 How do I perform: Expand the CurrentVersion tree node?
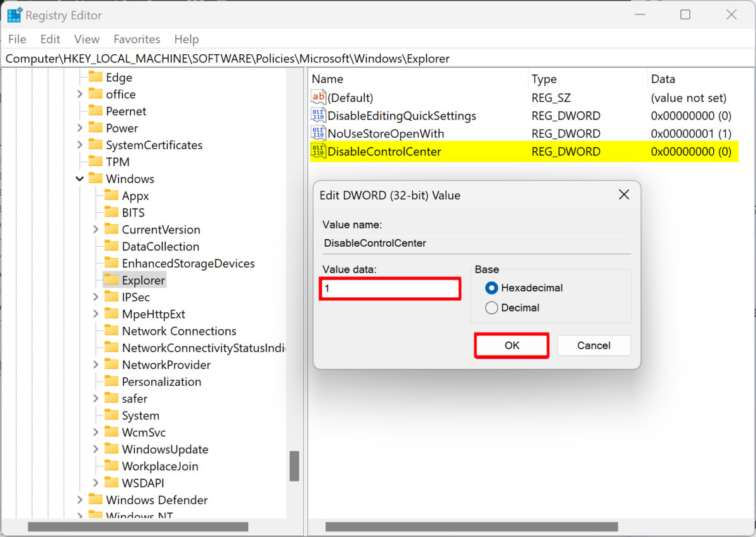click(x=94, y=229)
